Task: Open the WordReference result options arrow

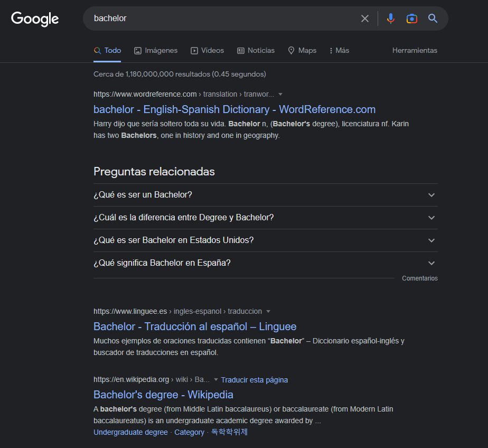Action: tap(280, 95)
